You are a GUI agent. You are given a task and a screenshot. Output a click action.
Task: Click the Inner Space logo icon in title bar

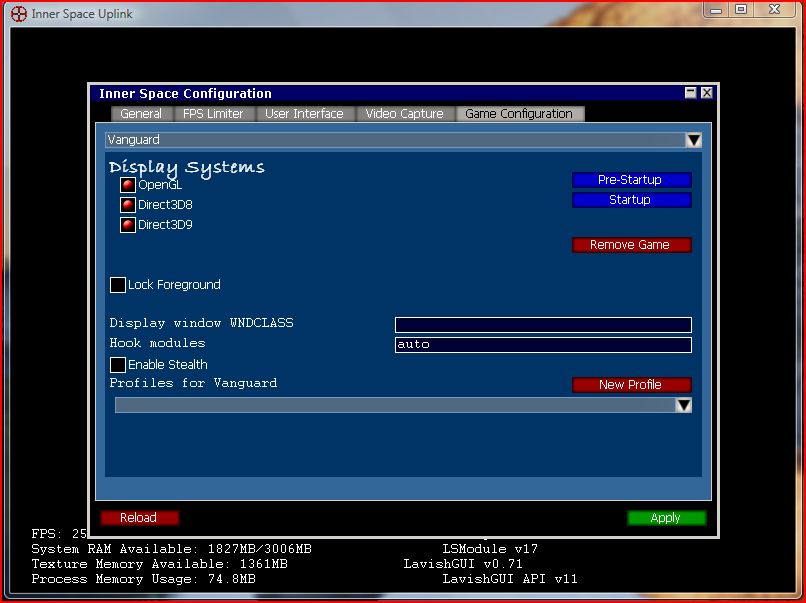tap(17, 11)
